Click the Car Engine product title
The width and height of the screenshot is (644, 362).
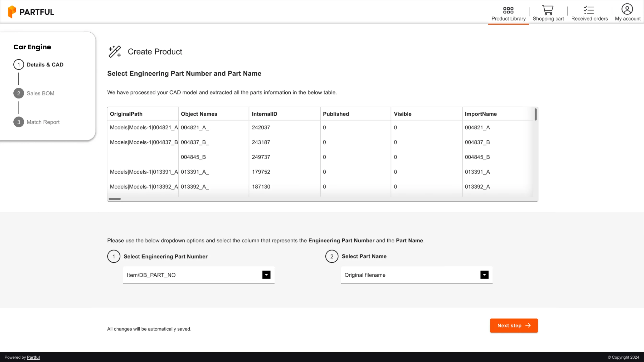[x=32, y=47]
